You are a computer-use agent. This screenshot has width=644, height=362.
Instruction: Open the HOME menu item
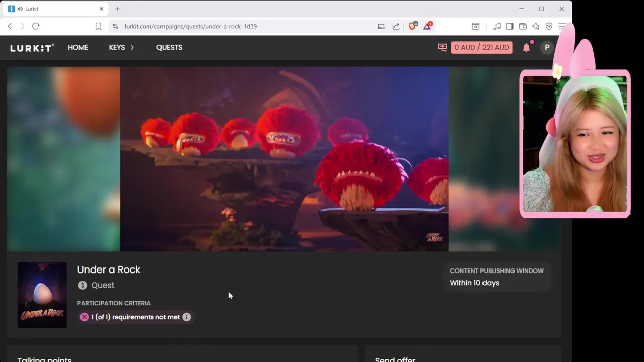(x=78, y=47)
